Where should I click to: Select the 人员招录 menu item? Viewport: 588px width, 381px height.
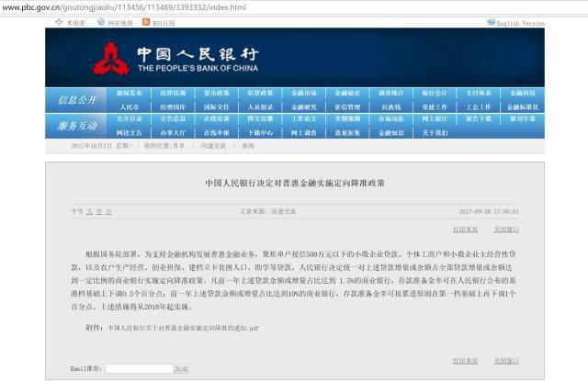pyautogui.click(x=260, y=107)
